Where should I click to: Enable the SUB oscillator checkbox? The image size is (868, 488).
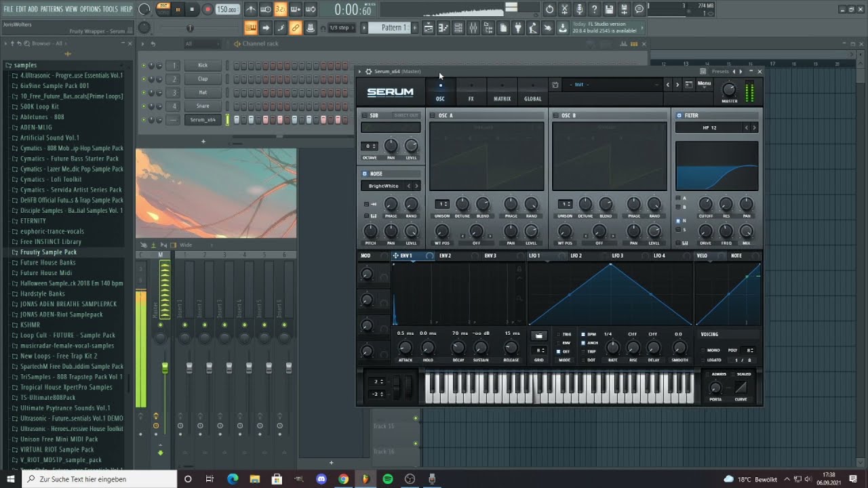364,115
